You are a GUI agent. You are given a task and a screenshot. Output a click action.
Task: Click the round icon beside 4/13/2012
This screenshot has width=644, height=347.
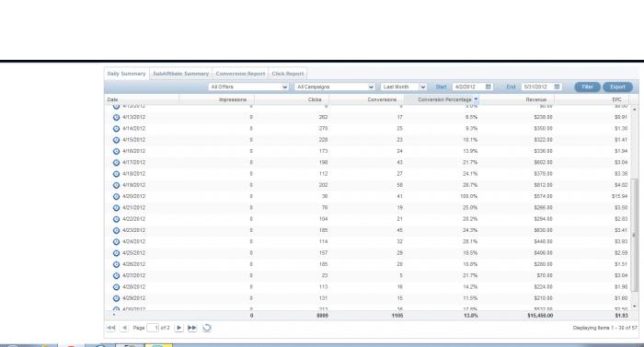point(116,117)
